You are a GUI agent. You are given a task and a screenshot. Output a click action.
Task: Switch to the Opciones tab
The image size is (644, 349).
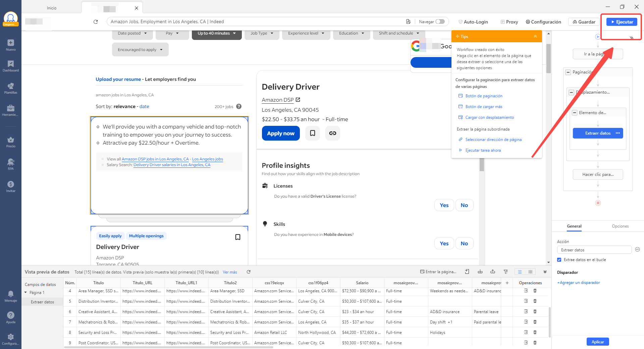(620, 226)
